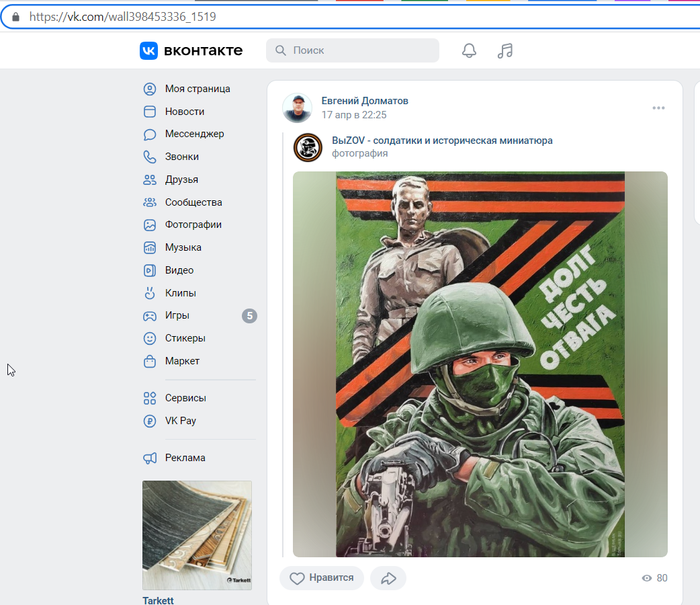
Task: Open VK Pay sidebar label
Action: click(x=180, y=421)
